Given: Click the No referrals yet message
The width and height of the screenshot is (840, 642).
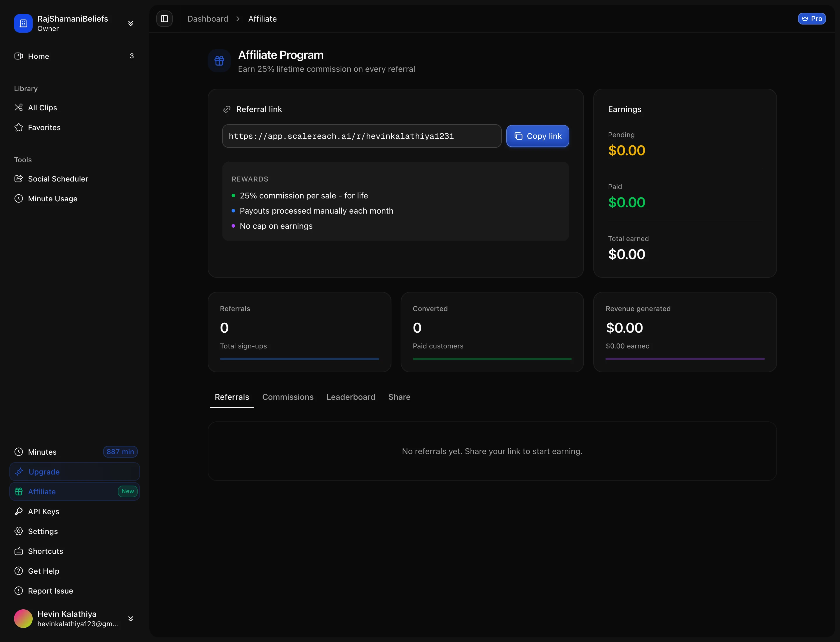Looking at the screenshot, I should (492, 451).
